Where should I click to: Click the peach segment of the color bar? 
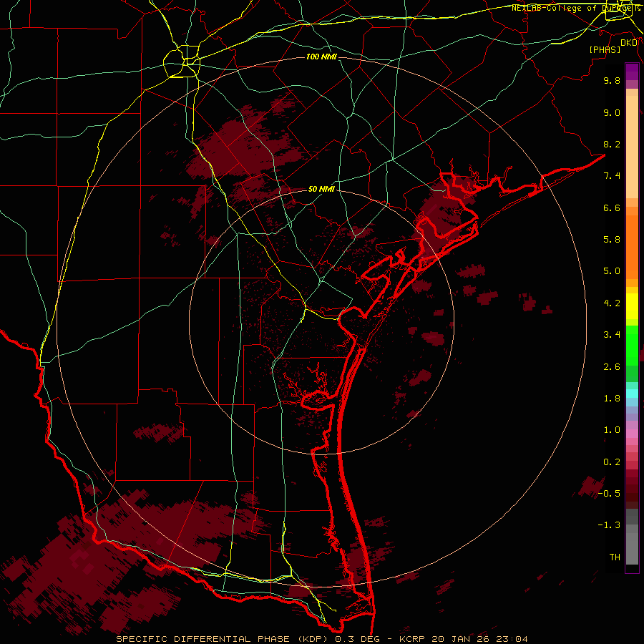632,147
